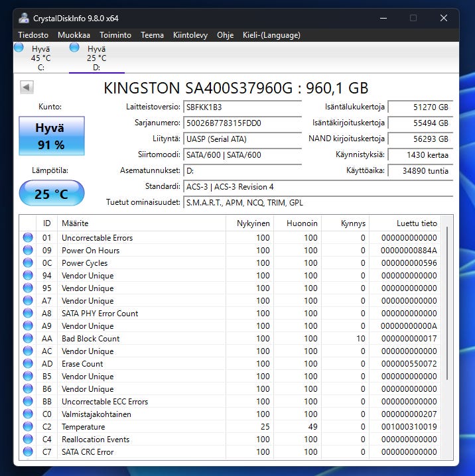Open the Teema menu
Image resolution: width=475 pixels, height=476 pixels.
click(152, 35)
